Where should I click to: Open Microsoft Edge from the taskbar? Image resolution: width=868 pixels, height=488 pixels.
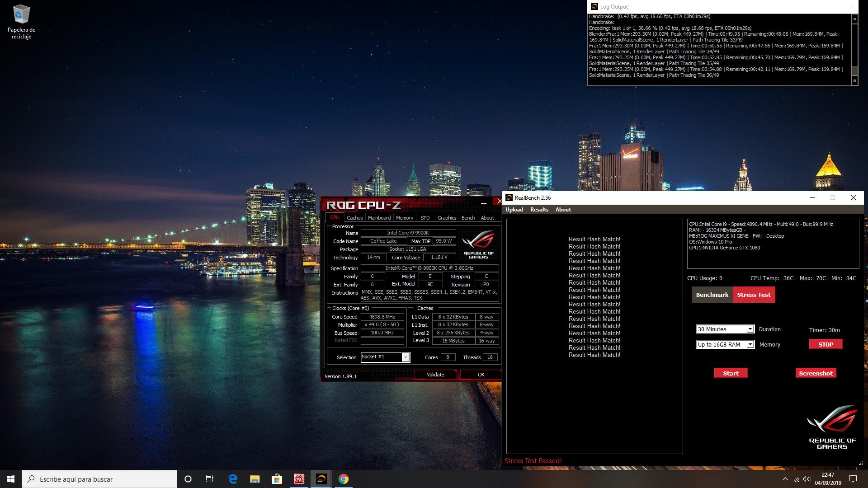click(x=233, y=479)
